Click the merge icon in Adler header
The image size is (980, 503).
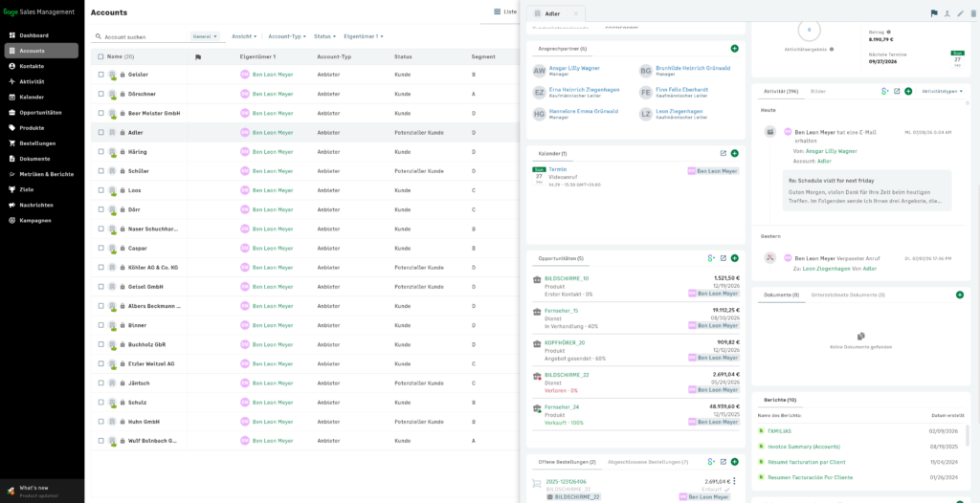coord(947,13)
